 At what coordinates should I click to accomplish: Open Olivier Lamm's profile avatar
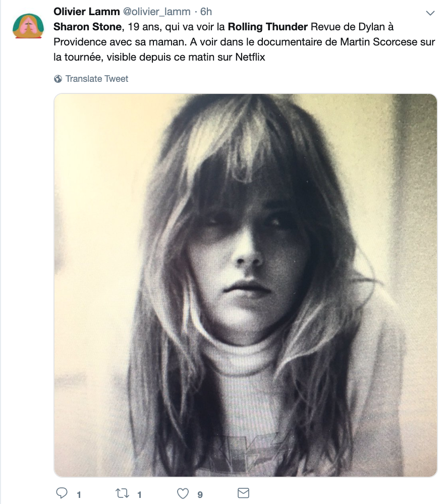(28, 26)
